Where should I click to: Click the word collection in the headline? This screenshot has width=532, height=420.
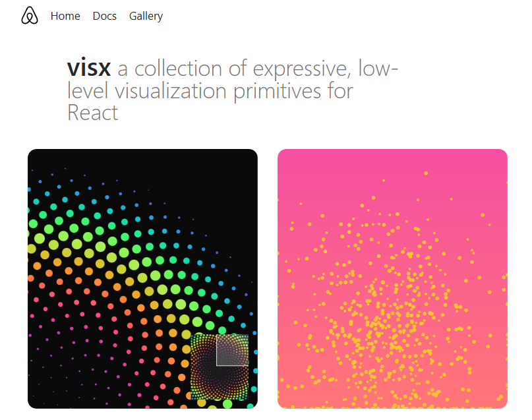179,69
